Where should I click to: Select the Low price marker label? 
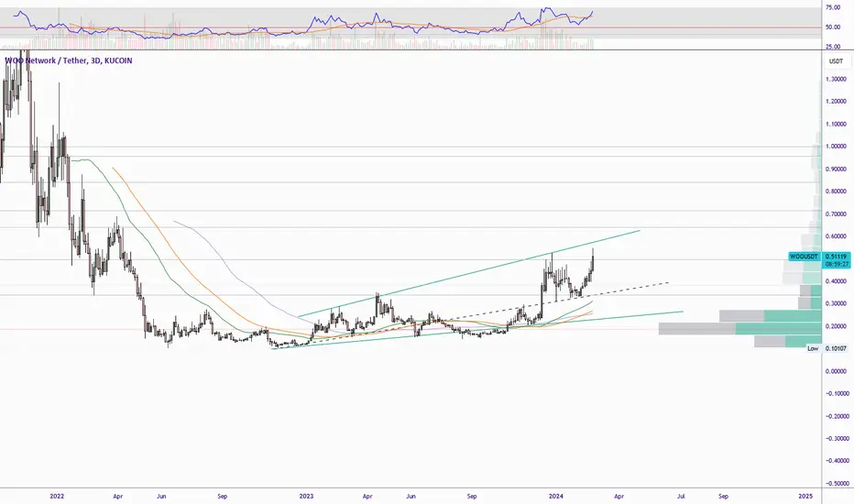pos(813,348)
